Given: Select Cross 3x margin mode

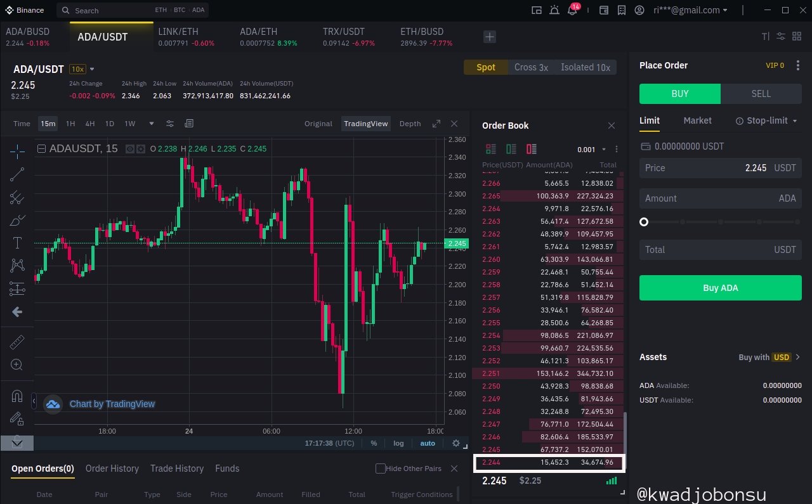Looking at the screenshot, I should coord(531,67).
